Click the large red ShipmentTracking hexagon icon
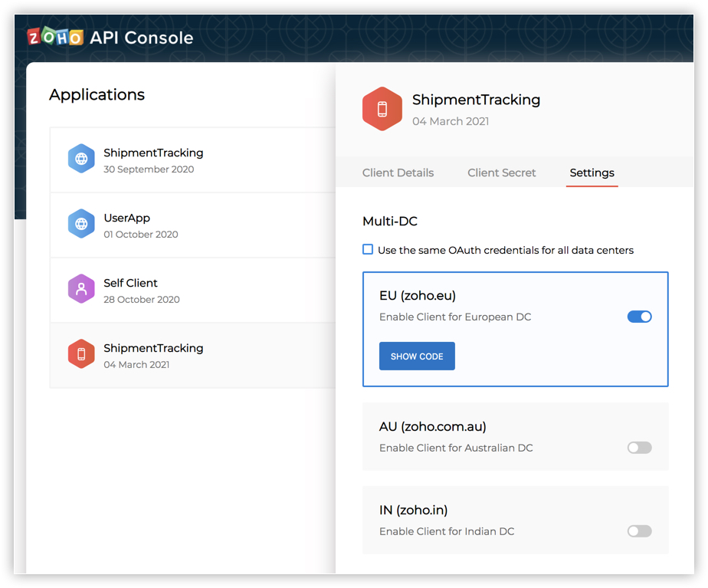 382,110
